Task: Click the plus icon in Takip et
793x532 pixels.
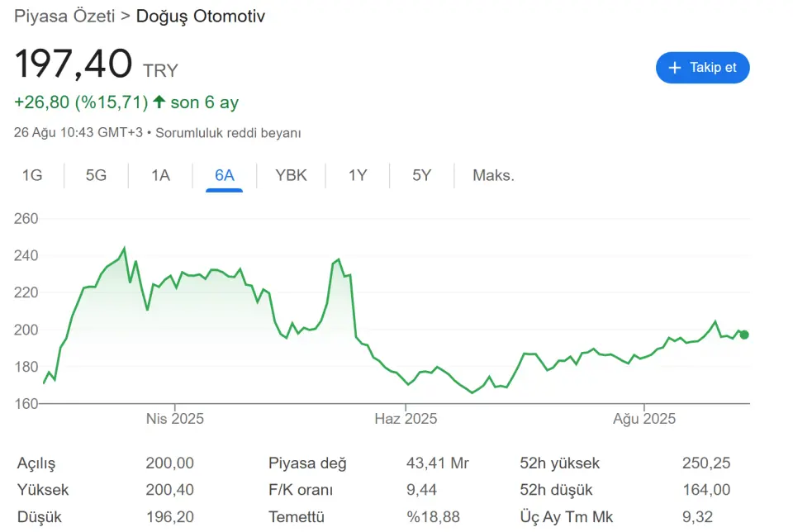Action: click(x=675, y=68)
